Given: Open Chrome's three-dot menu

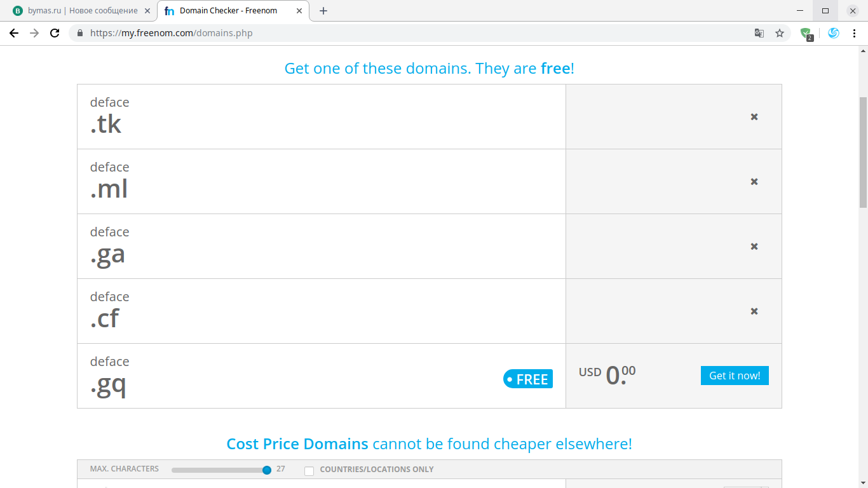Looking at the screenshot, I should pos(854,33).
